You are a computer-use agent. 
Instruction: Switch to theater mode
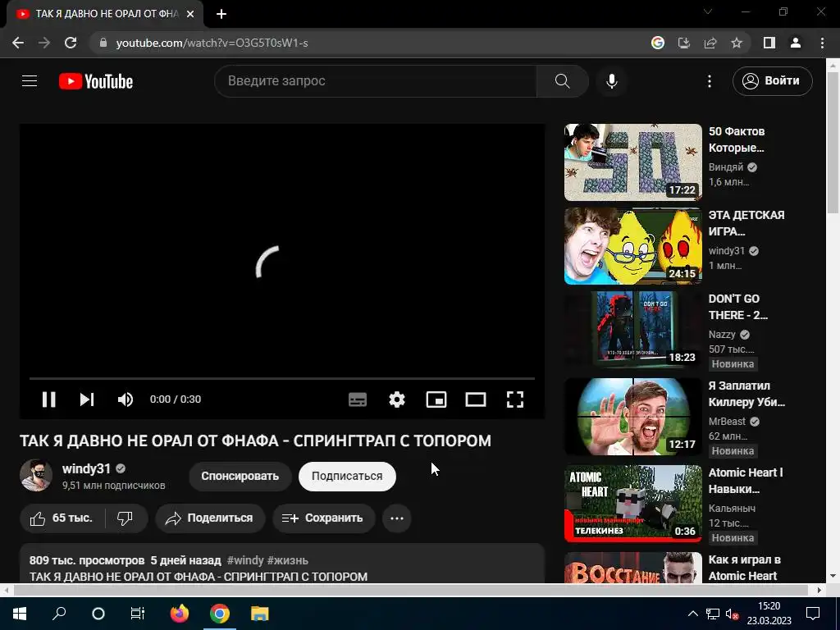(x=476, y=399)
